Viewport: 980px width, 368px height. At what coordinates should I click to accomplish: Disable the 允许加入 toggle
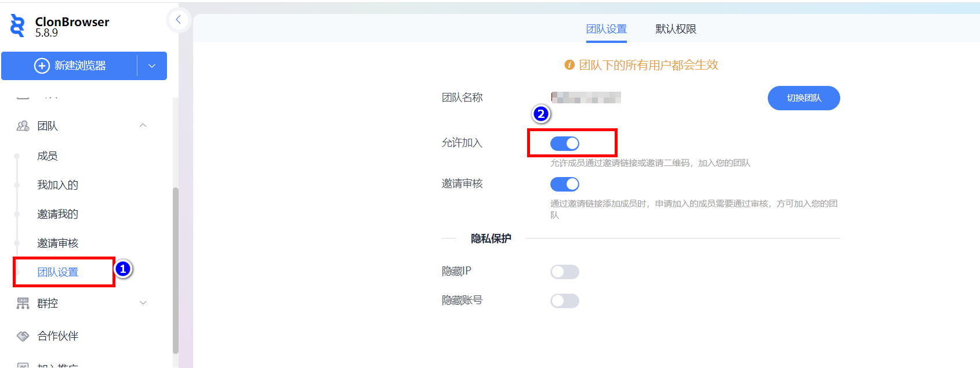click(565, 143)
